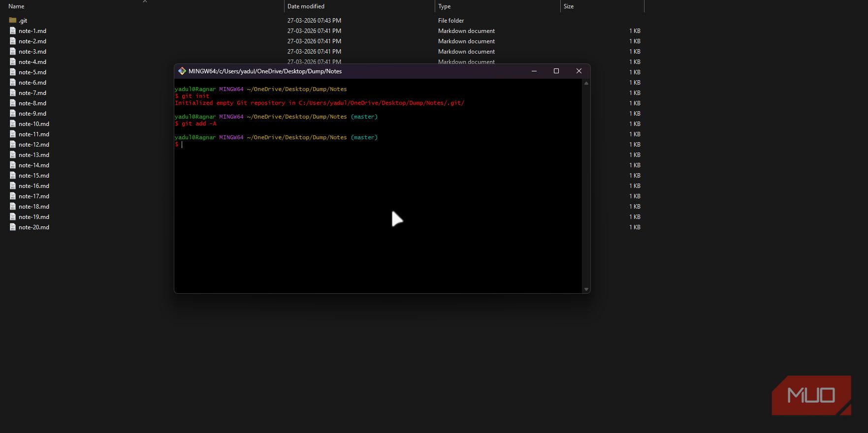Maximize the MINGW64 terminal window
868x433 pixels.
click(556, 71)
